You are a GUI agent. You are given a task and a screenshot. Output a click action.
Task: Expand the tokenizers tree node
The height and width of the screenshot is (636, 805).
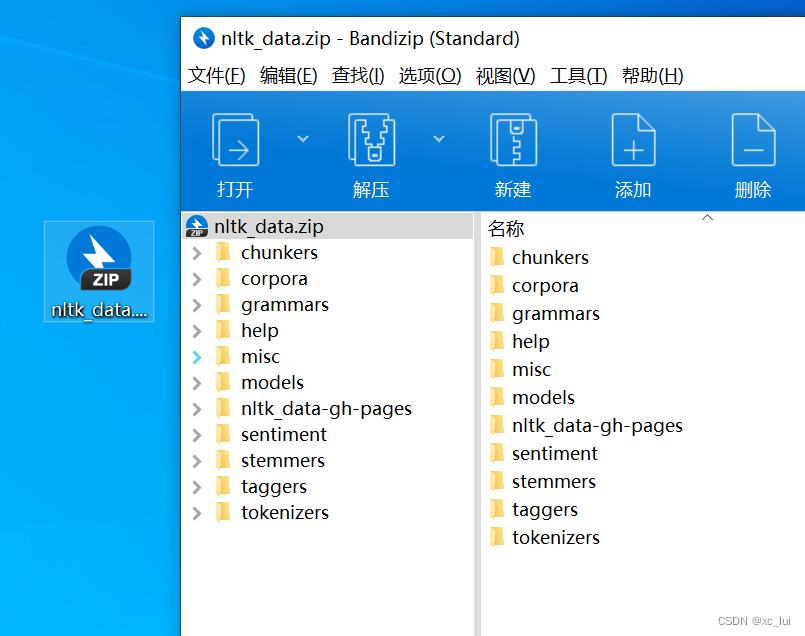[197, 513]
